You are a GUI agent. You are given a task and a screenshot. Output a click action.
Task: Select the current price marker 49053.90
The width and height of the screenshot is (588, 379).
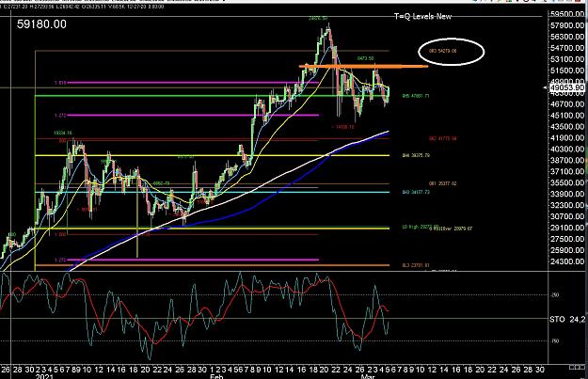pos(566,87)
